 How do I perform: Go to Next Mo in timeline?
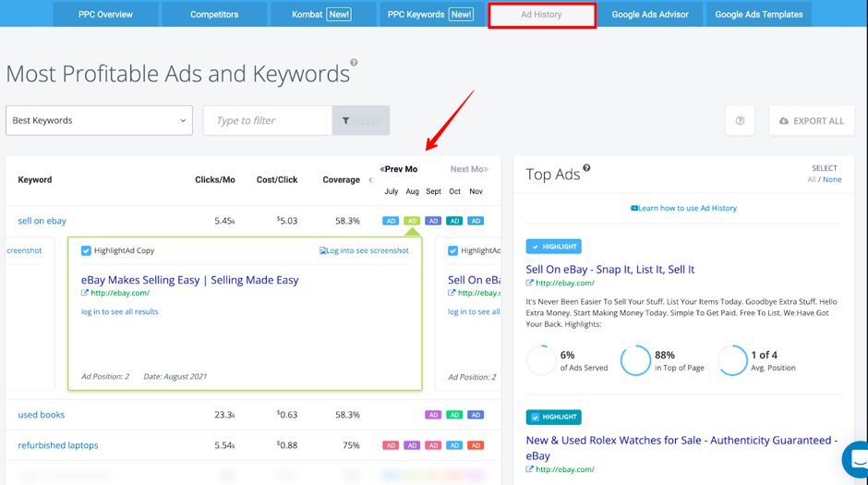pos(469,169)
